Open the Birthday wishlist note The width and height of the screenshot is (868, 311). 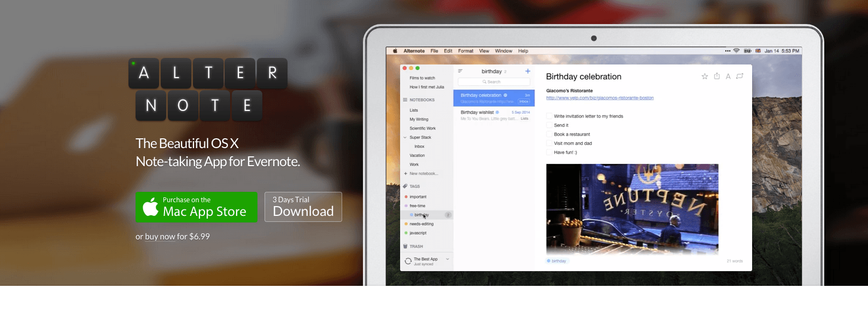coord(494,115)
